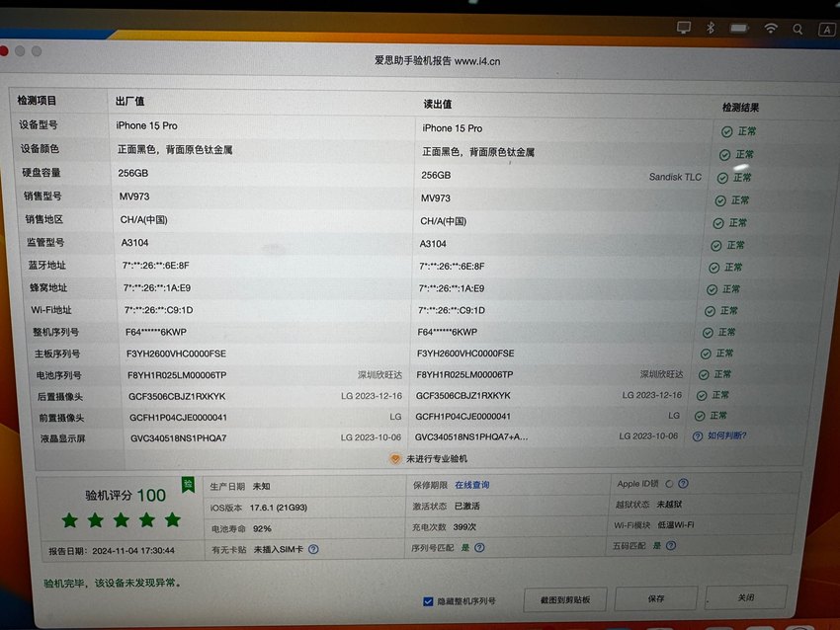Click the Wi-Fi icon in the menu bar
This screenshot has width=840, height=630.
click(771, 29)
